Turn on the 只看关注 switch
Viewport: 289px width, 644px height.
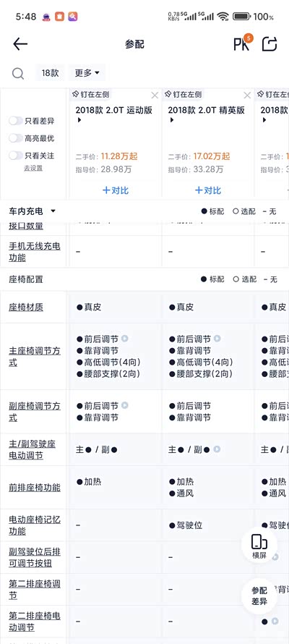[16, 156]
